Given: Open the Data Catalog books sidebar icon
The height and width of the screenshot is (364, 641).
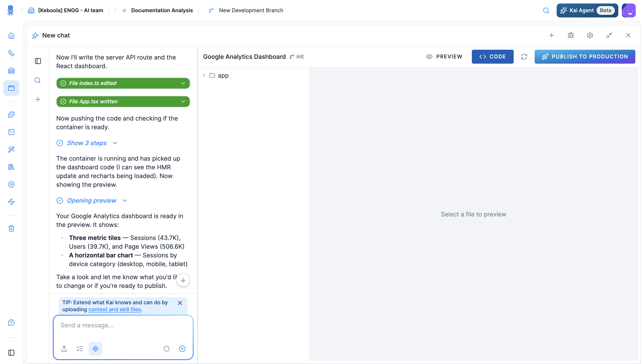Looking at the screenshot, I should click(x=11, y=167).
